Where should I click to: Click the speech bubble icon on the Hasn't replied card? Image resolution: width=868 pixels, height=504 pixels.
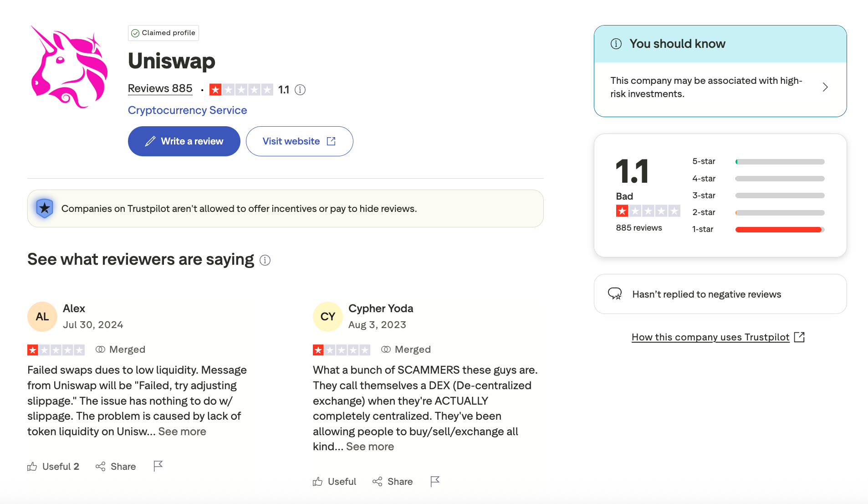(x=615, y=294)
